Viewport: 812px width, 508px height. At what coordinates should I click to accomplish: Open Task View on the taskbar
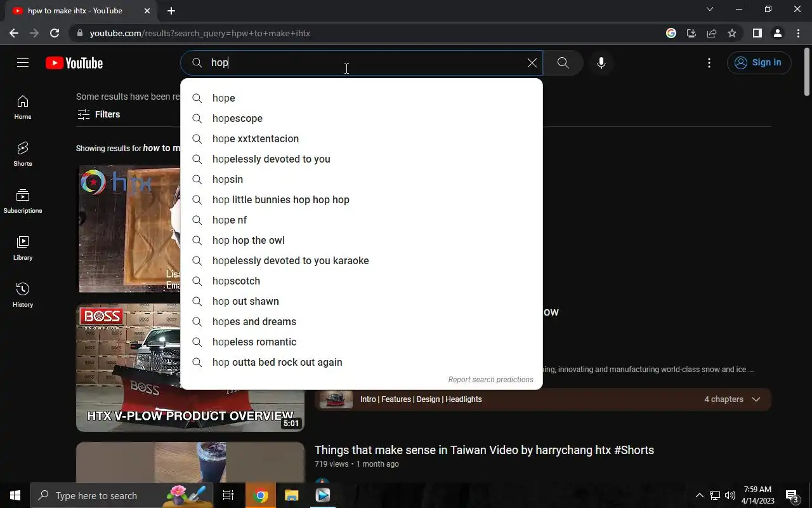(228, 495)
